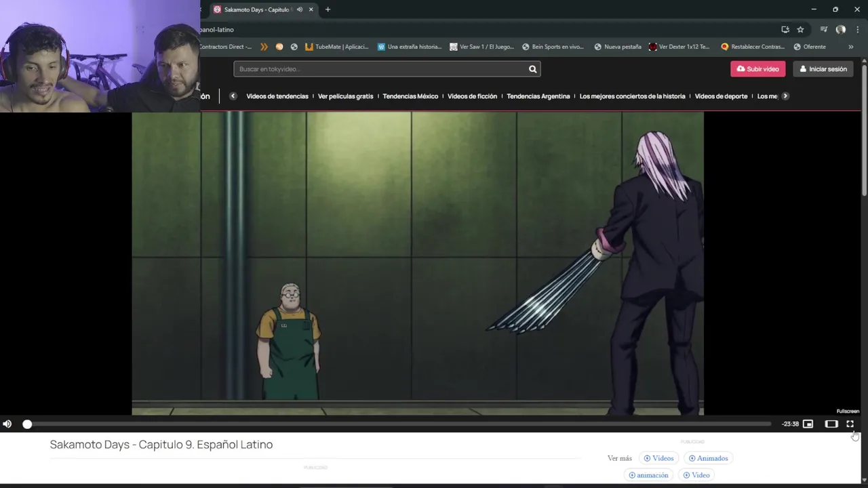Close the Sakamoto Days browser tab

(x=311, y=9)
